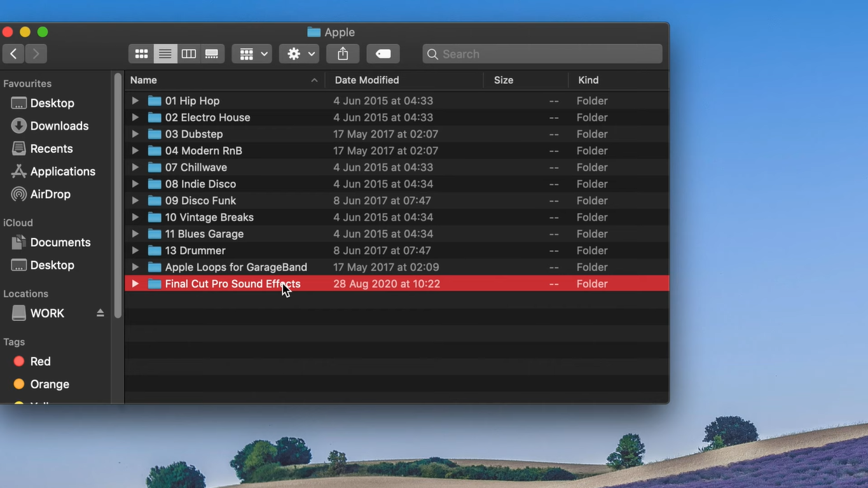The image size is (868, 488).
Task: Go back using the back arrow button
Action: pyautogui.click(x=13, y=53)
